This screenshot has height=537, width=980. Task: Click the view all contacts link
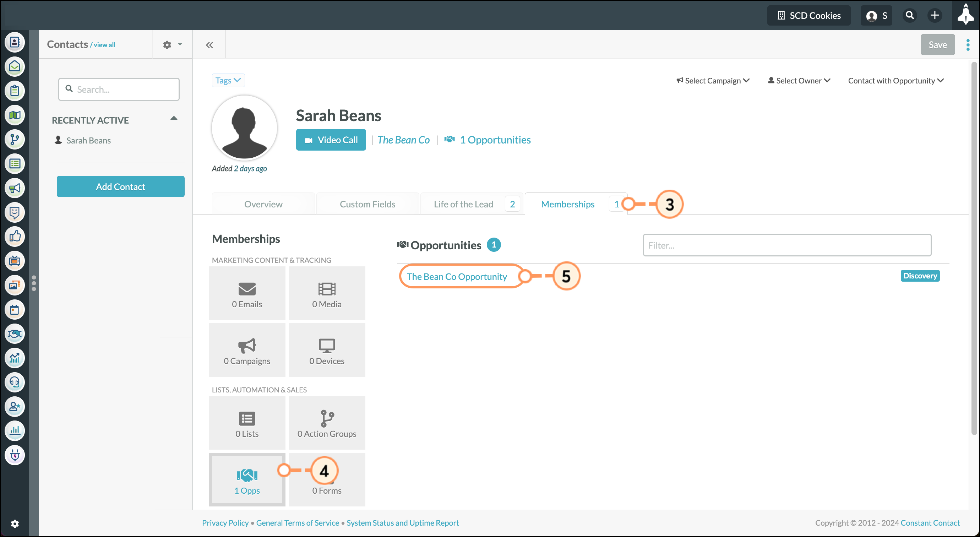pos(104,45)
